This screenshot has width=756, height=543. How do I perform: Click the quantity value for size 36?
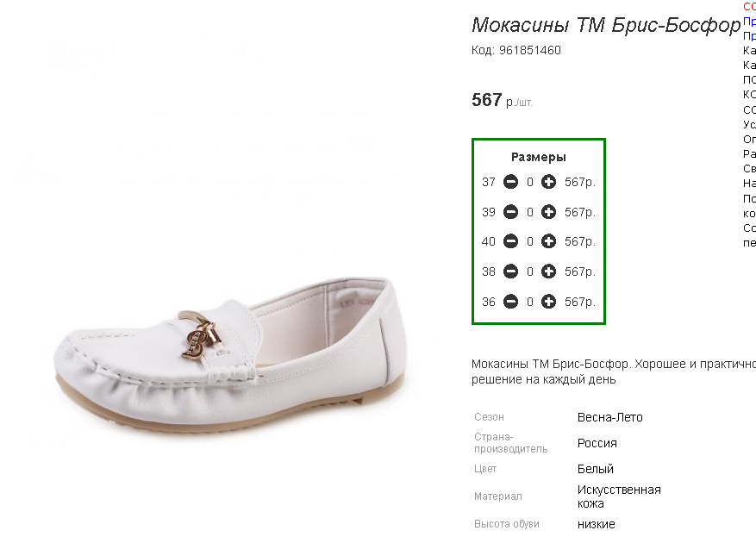(530, 302)
